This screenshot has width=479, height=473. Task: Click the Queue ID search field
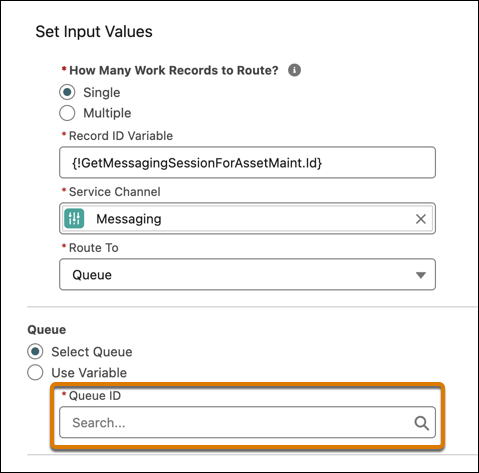pyautogui.click(x=247, y=422)
